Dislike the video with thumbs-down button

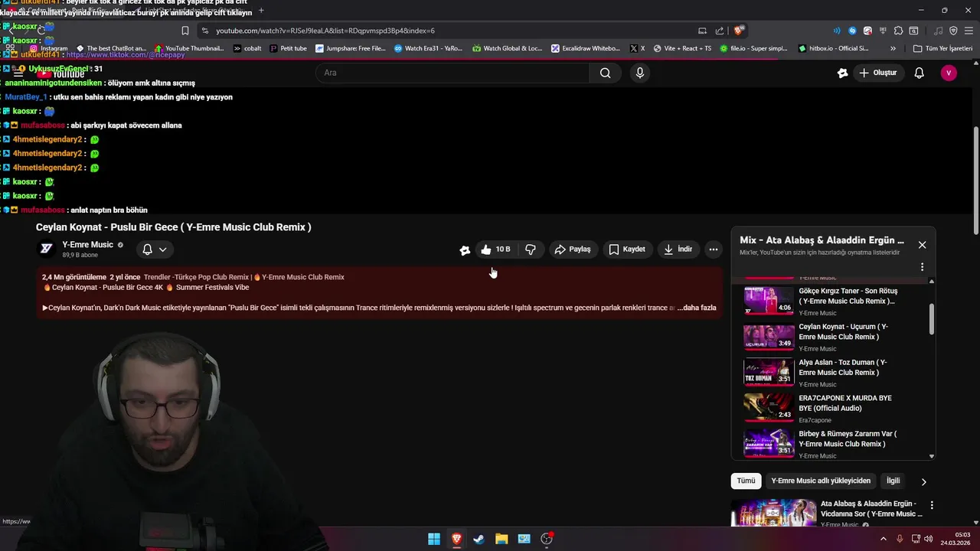click(531, 249)
